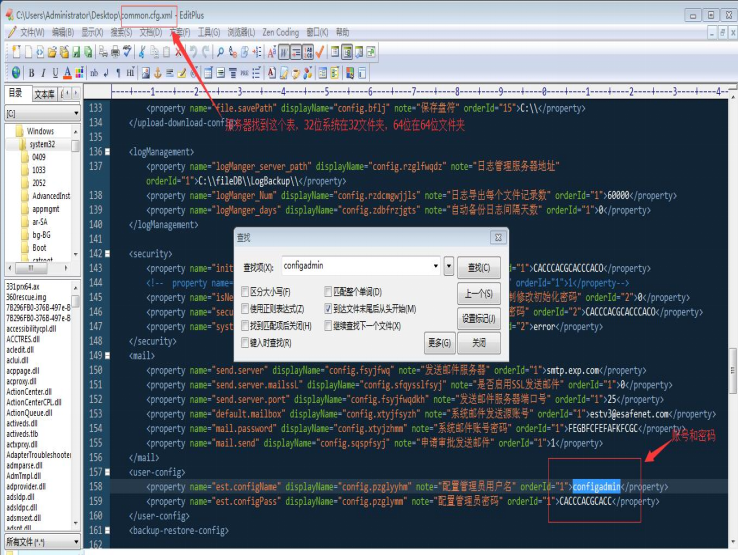
Task: Open the color palette grid icon
Action: point(79,72)
